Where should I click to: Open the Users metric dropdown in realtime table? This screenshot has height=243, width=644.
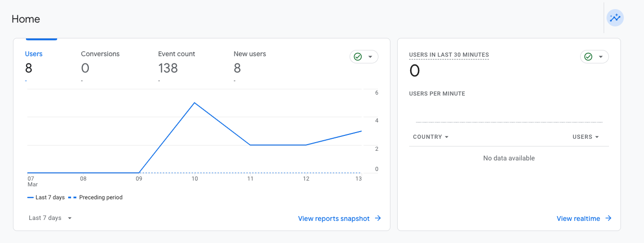tap(586, 137)
